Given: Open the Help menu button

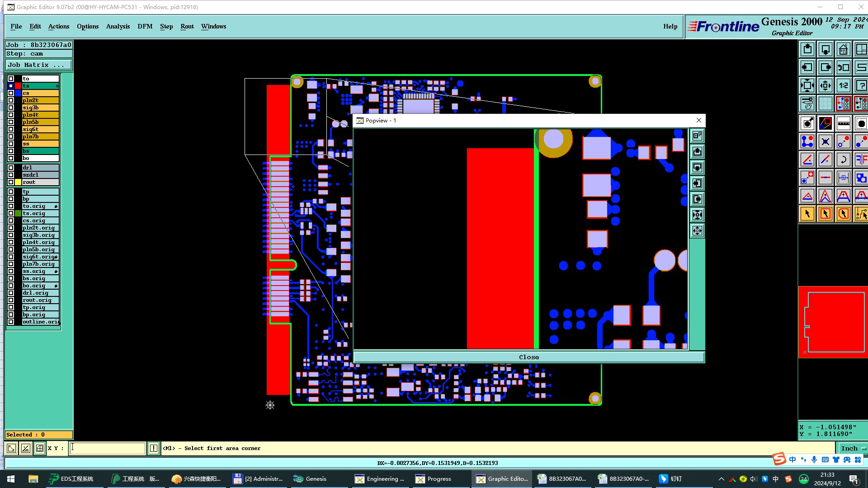Looking at the screenshot, I should point(670,26).
